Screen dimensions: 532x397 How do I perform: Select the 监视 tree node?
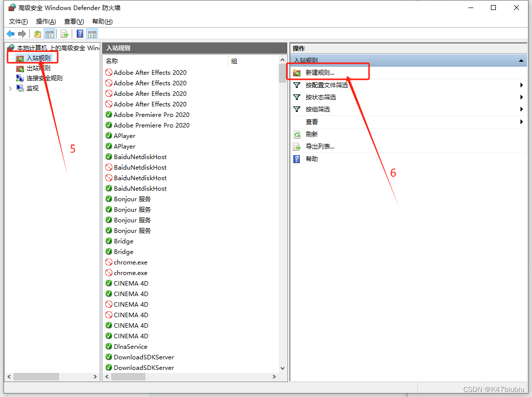[33, 88]
